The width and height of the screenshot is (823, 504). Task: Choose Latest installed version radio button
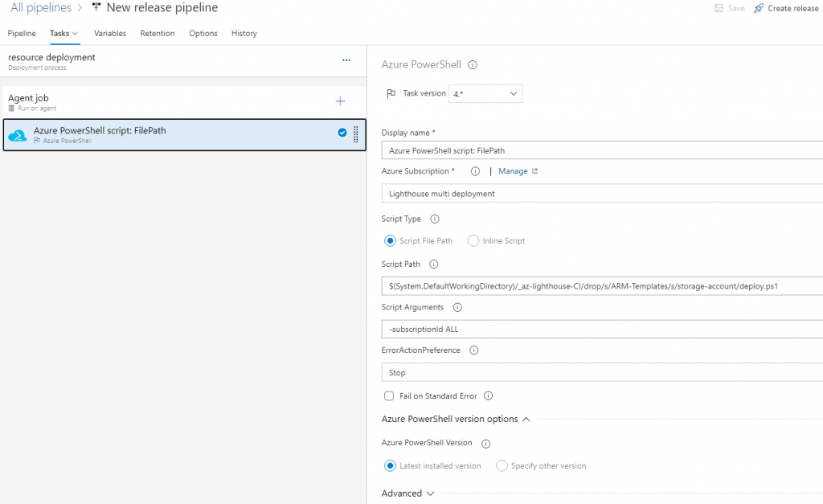tap(390, 465)
